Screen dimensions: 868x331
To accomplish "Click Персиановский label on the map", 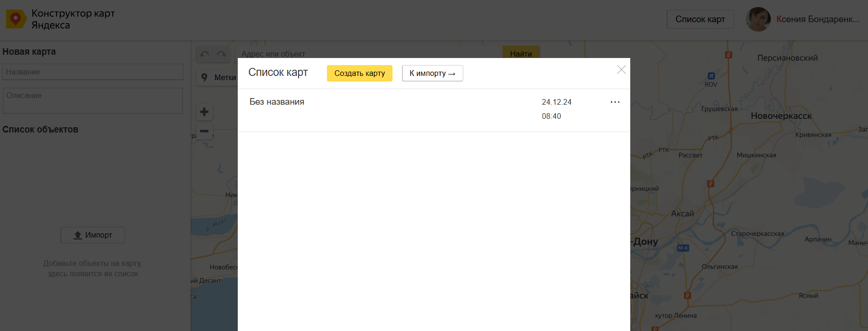I will (787, 58).
